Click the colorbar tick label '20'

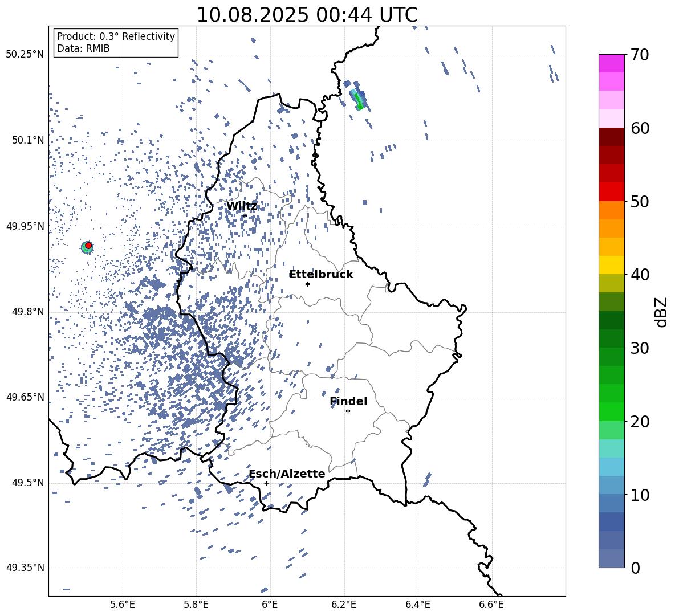pyautogui.click(x=640, y=422)
